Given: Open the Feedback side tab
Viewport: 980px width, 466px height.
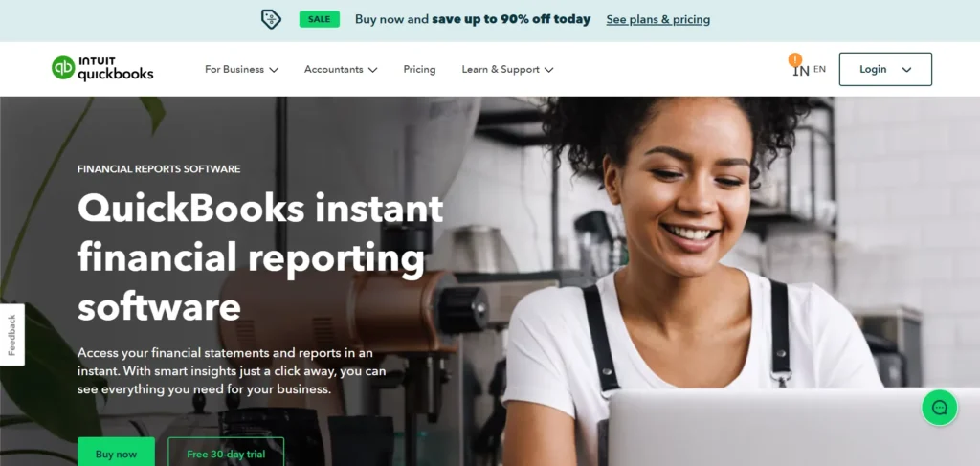Looking at the screenshot, I should (x=11, y=335).
